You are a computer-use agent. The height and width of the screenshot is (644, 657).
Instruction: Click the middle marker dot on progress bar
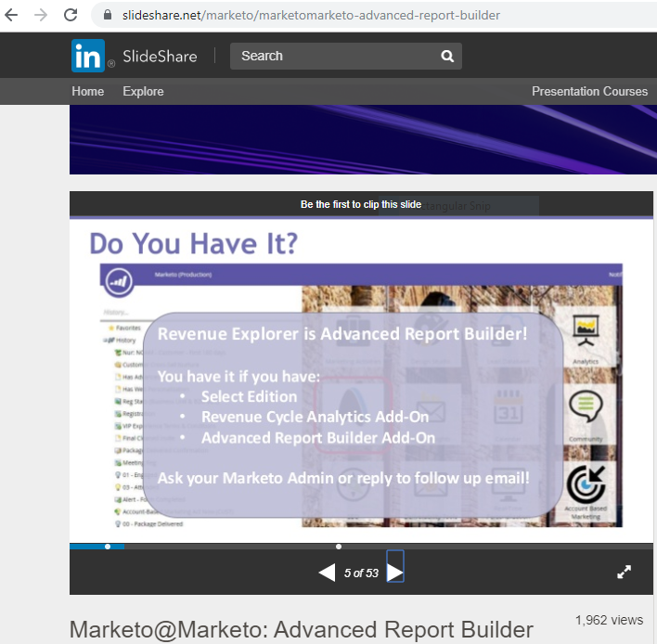point(339,547)
